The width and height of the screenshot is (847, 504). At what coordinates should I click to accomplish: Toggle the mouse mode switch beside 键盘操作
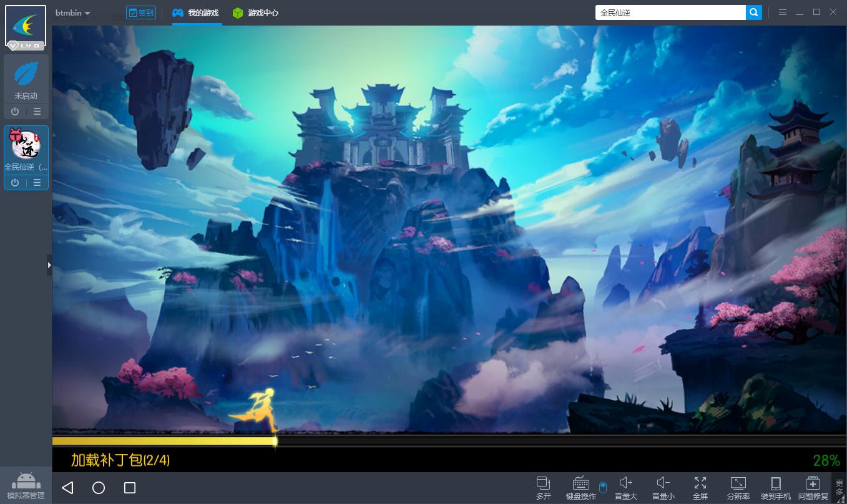(x=602, y=487)
